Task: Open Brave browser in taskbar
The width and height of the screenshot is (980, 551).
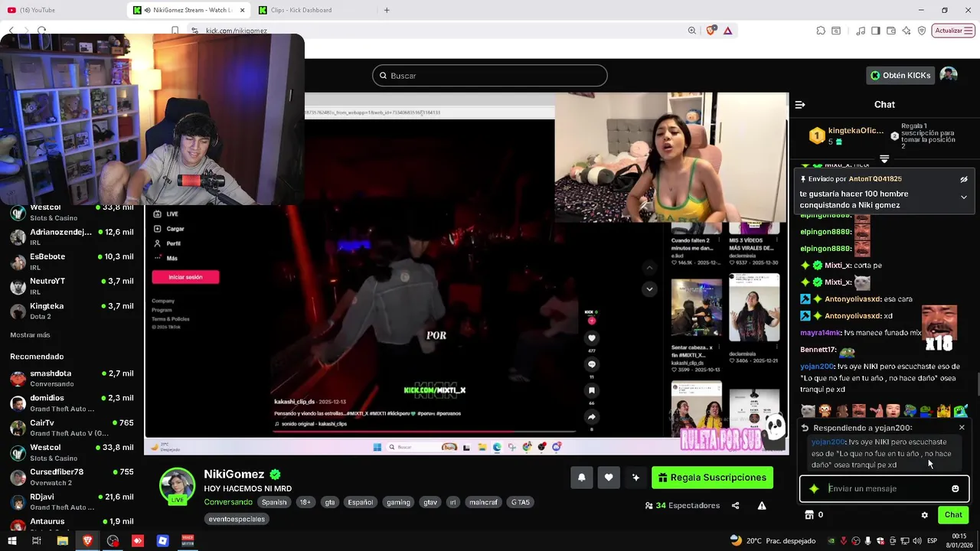Action: point(87,541)
